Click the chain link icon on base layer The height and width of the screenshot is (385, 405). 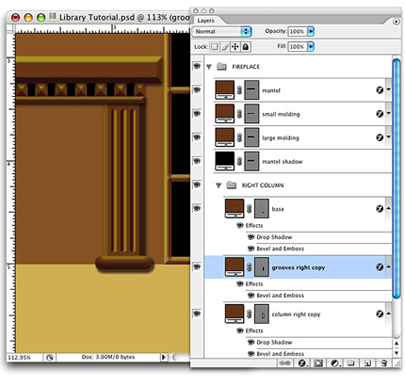(249, 209)
